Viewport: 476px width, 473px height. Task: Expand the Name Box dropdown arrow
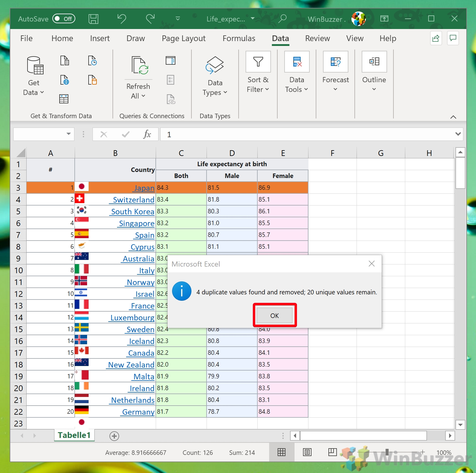tap(69, 134)
